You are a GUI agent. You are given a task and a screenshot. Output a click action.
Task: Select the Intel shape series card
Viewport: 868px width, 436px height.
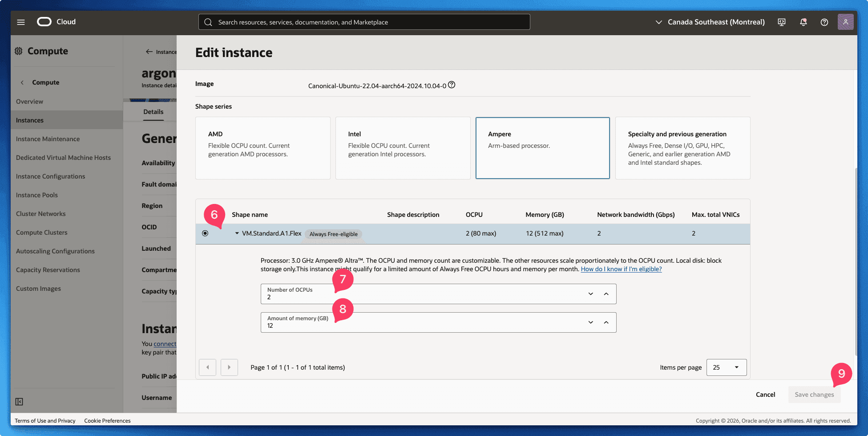point(403,148)
